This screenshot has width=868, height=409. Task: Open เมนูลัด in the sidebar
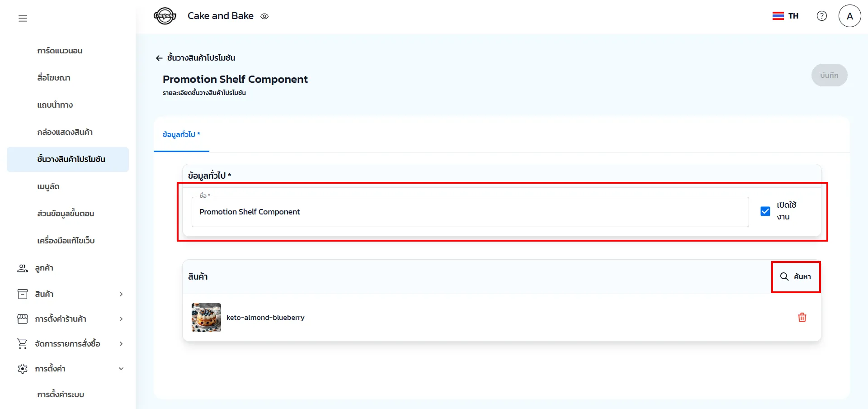coord(48,186)
